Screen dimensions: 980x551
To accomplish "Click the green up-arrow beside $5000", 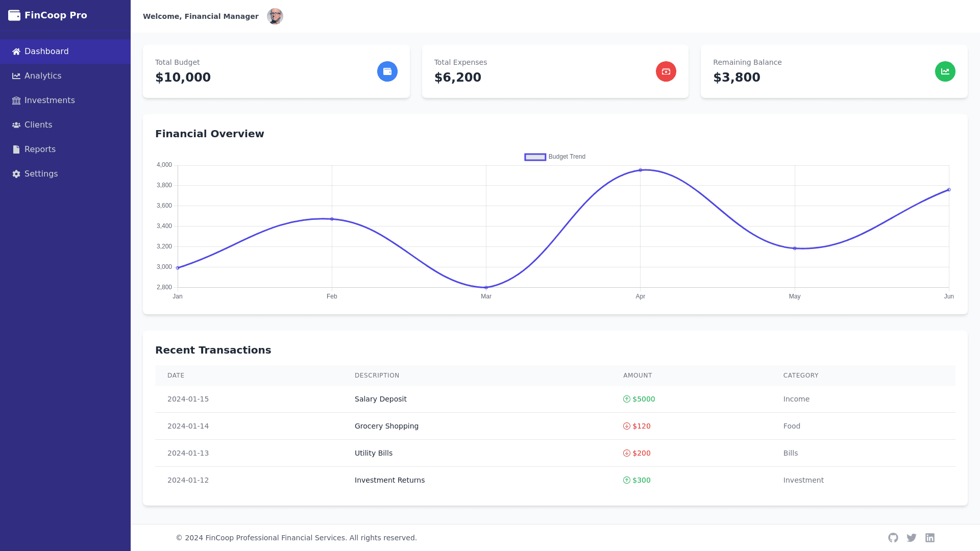I will pos(626,399).
